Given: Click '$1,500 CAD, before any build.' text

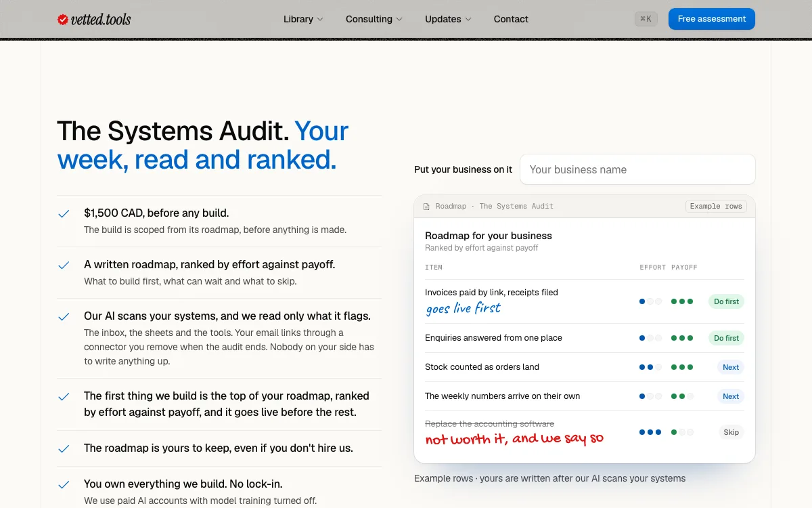Looking at the screenshot, I should tap(156, 213).
